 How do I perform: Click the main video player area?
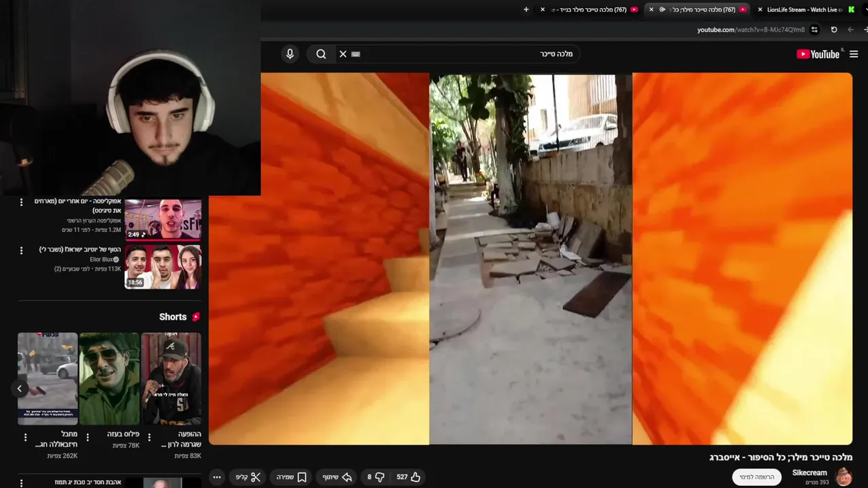click(530, 259)
